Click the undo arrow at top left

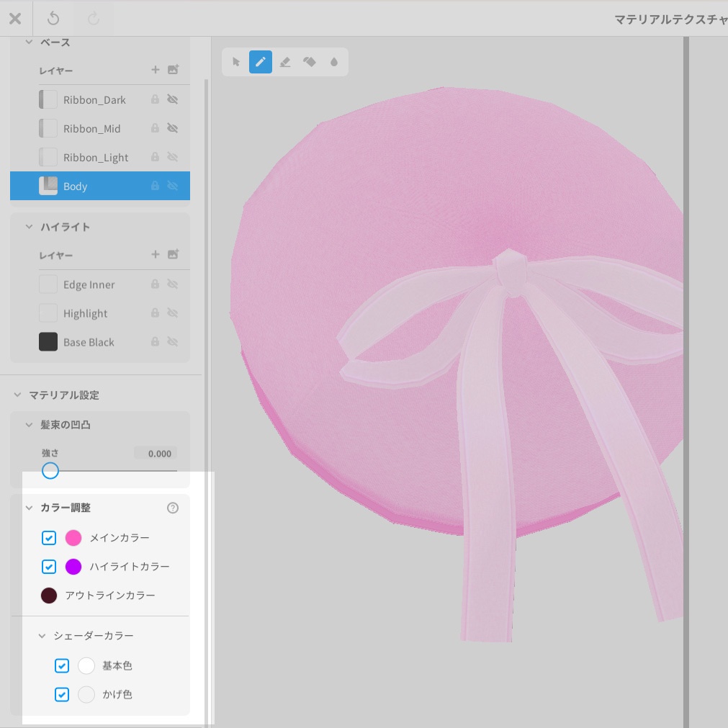[53, 19]
